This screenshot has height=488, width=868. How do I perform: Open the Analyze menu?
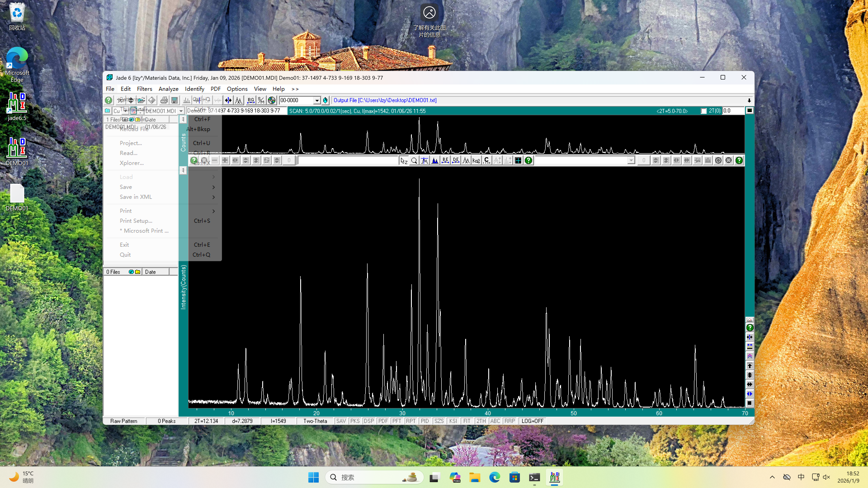pos(168,89)
